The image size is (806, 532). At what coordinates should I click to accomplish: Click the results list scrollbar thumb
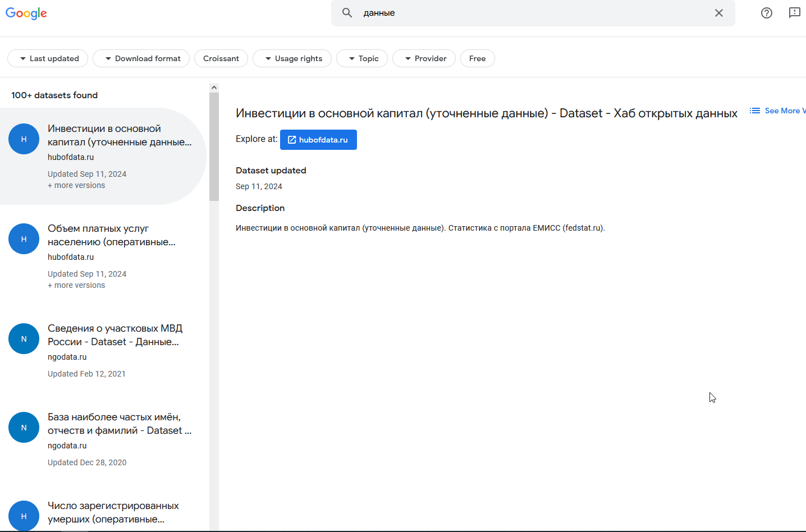tap(214, 146)
